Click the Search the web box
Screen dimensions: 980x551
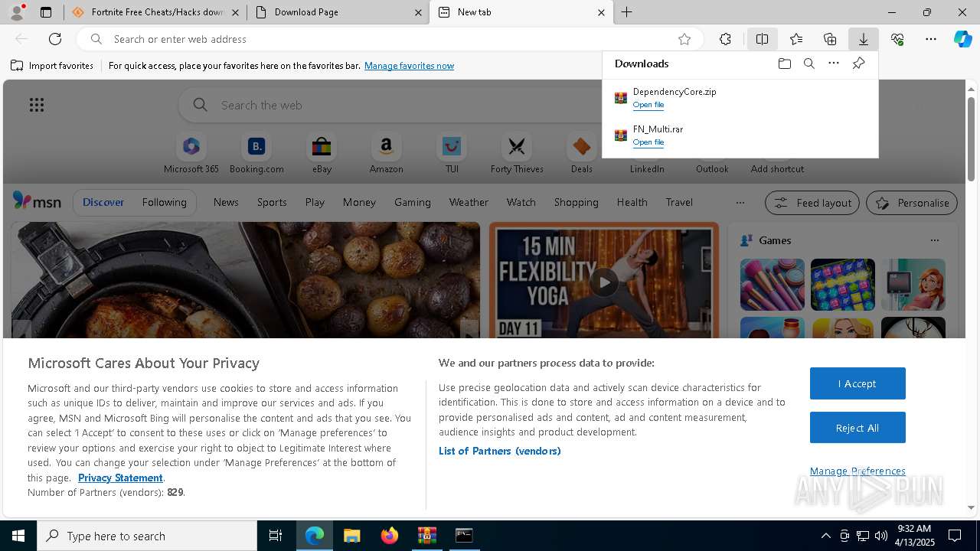pos(390,105)
